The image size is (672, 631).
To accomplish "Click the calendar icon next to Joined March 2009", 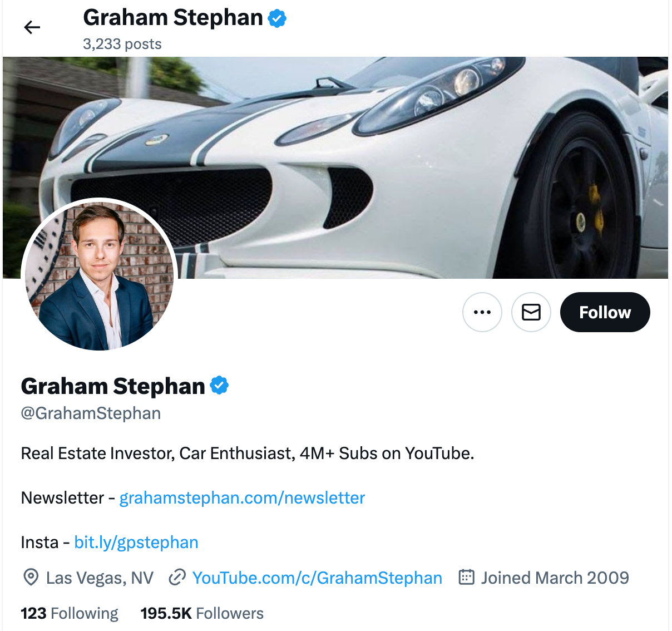I will pyautogui.click(x=466, y=578).
